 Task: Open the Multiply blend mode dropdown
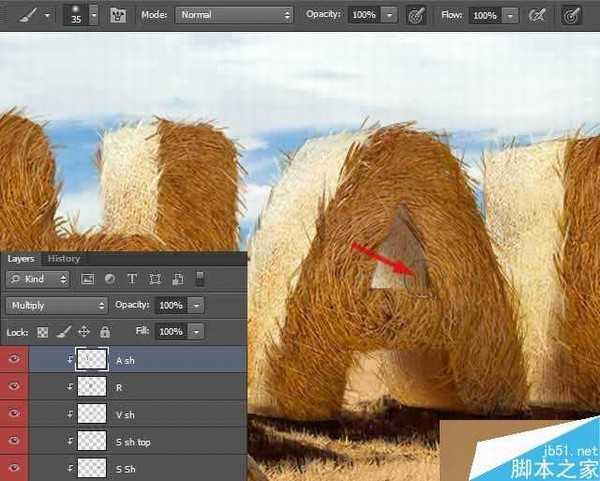pos(56,305)
